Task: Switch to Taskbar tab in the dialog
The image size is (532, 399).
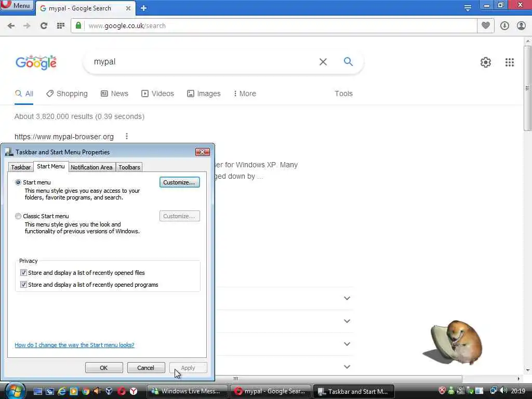Action: (x=21, y=167)
